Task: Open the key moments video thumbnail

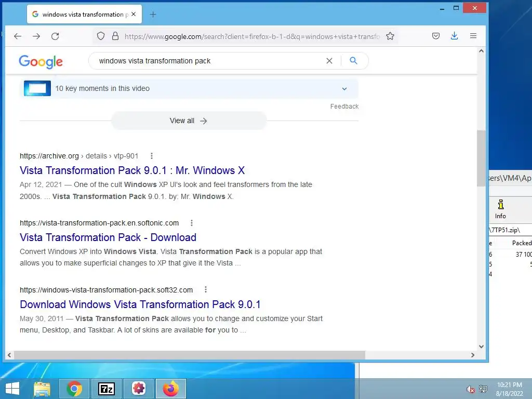Action: pos(37,88)
